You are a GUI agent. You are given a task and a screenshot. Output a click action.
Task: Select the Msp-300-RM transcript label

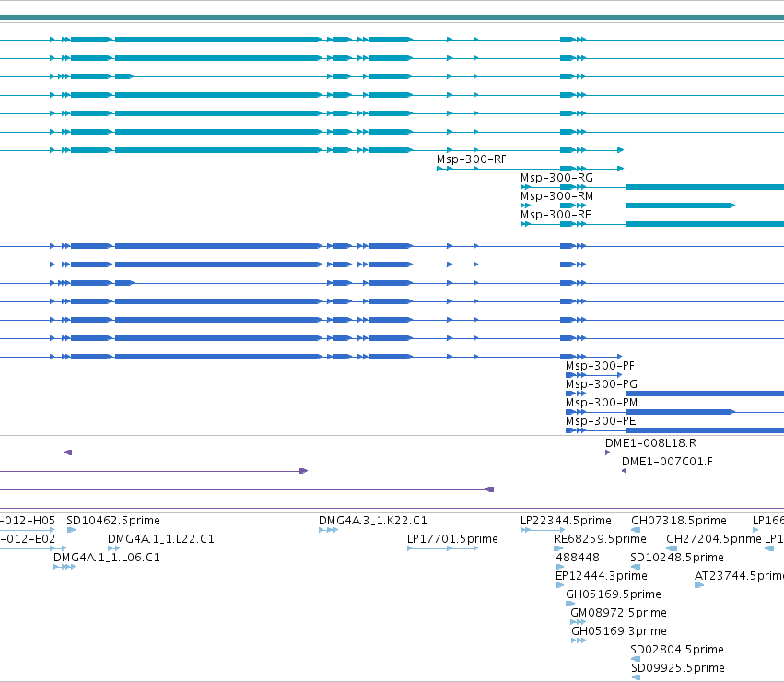click(x=556, y=196)
